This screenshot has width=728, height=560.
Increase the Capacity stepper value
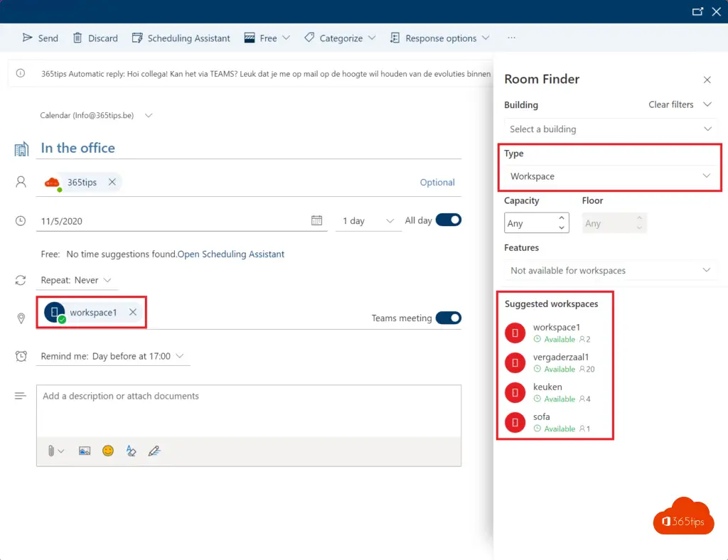(x=562, y=218)
